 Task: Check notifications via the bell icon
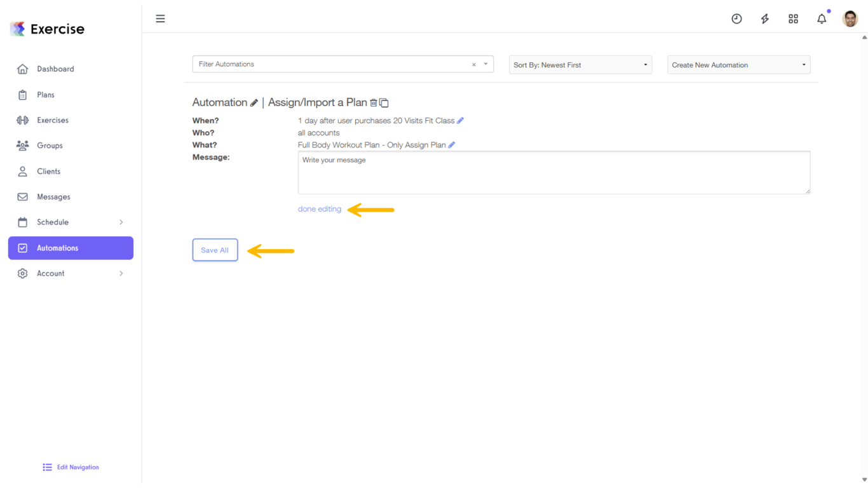821,18
